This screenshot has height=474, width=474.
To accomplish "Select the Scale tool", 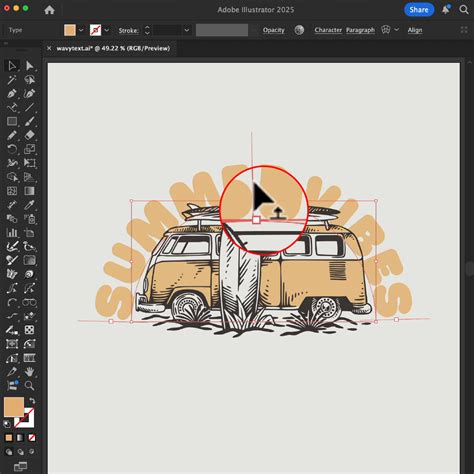I will coord(29,149).
